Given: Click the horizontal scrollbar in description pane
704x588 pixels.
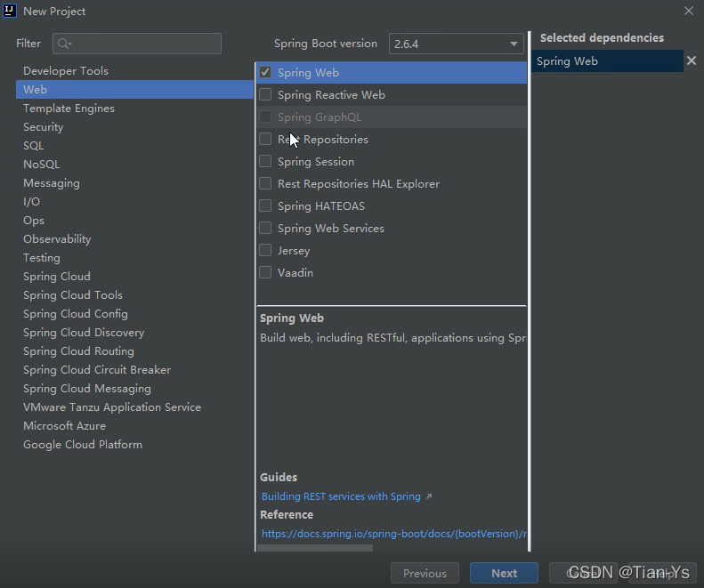Looking at the screenshot, I should 315,548.
